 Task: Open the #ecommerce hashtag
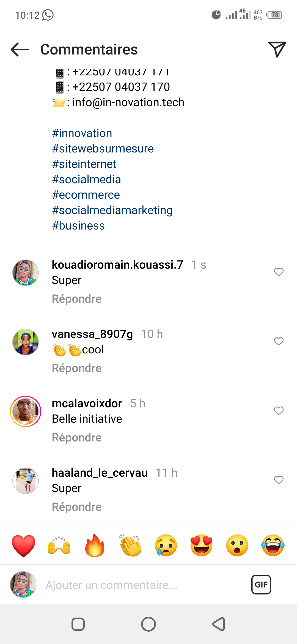[x=86, y=195]
